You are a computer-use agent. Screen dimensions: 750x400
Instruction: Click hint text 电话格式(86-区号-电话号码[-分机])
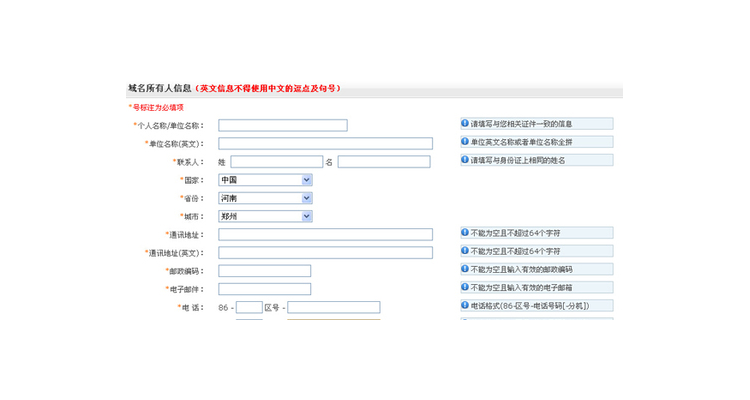point(530,306)
